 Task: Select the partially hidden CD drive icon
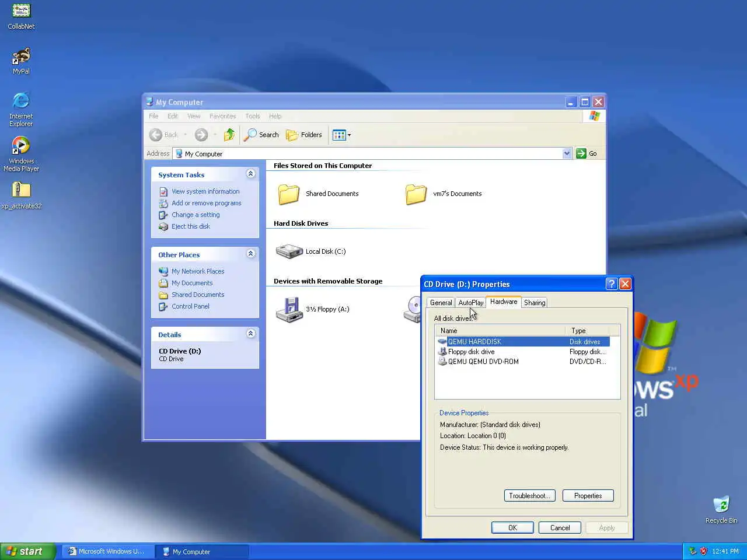pyautogui.click(x=412, y=309)
